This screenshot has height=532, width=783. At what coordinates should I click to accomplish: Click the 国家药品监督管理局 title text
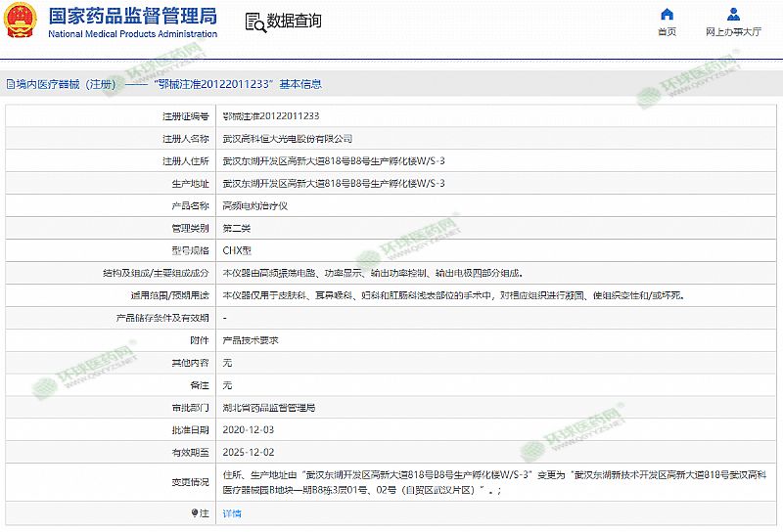[x=132, y=14]
